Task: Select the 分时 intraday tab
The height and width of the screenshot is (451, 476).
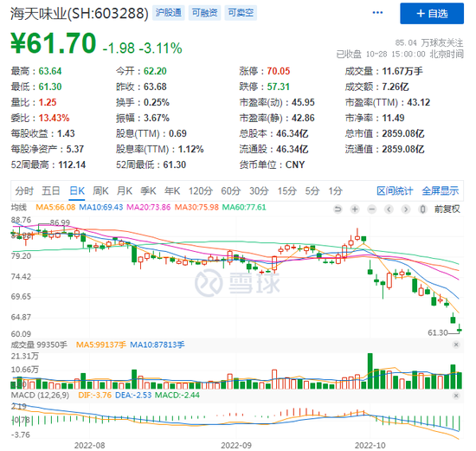Action: point(24,191)
